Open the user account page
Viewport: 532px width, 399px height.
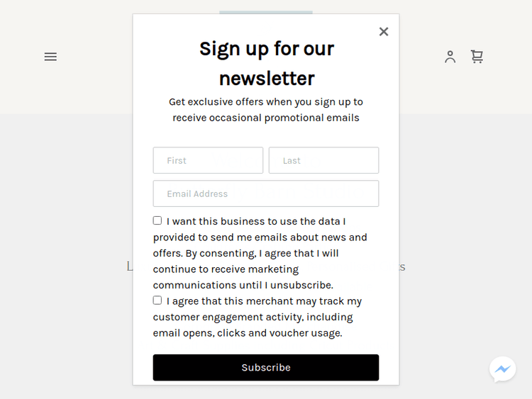point(450,57)
